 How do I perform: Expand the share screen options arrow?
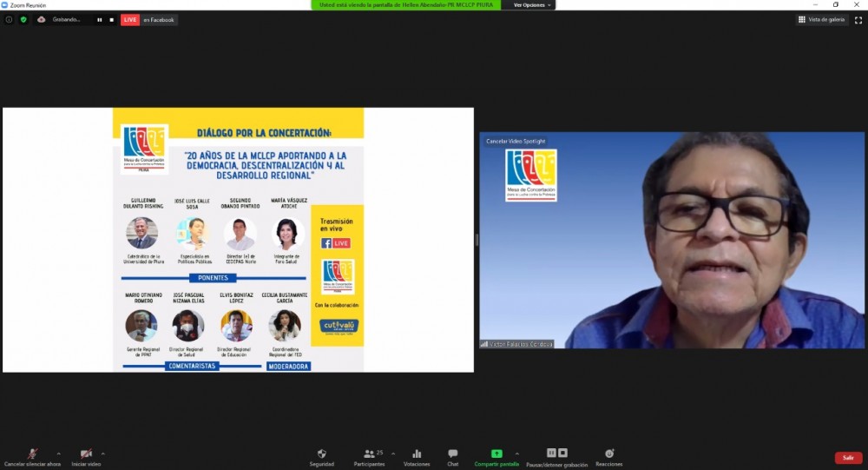[517, 453]
